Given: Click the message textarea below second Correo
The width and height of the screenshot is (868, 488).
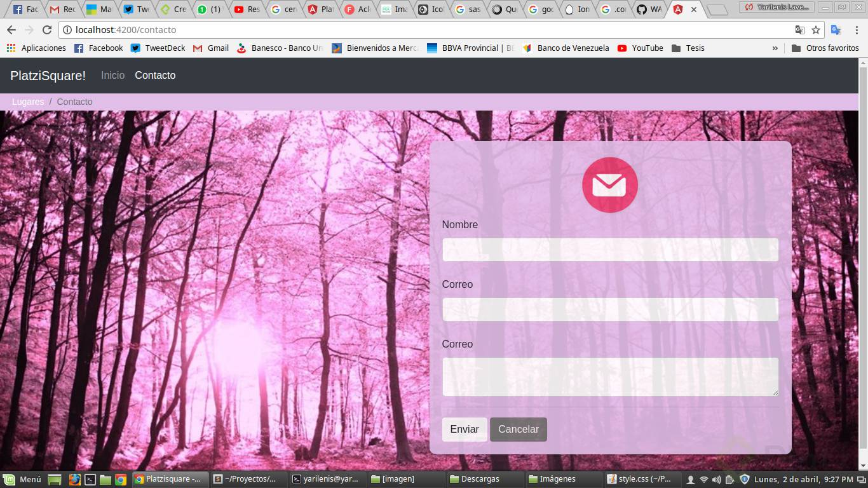Looking at the screenshot, I should 610,377.
